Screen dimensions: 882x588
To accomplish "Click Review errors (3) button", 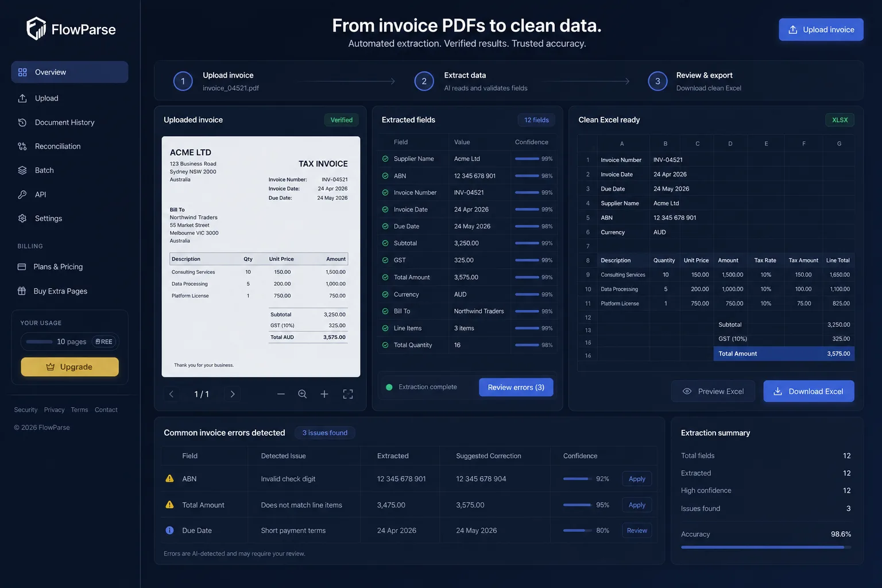I will (516, 388).
